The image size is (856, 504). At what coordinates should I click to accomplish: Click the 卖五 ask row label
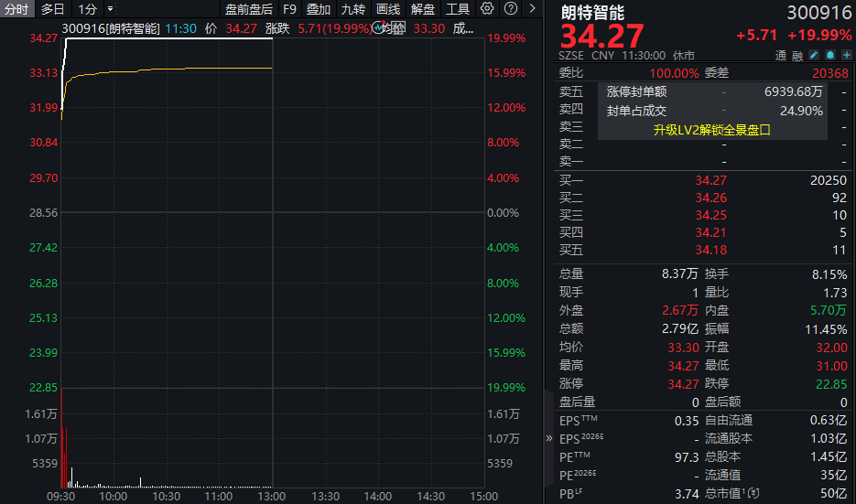click(x=571, y=91)
